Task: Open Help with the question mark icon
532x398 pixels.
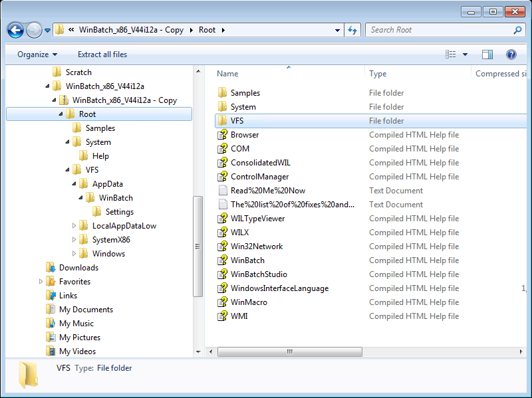Action: [511, 54]
